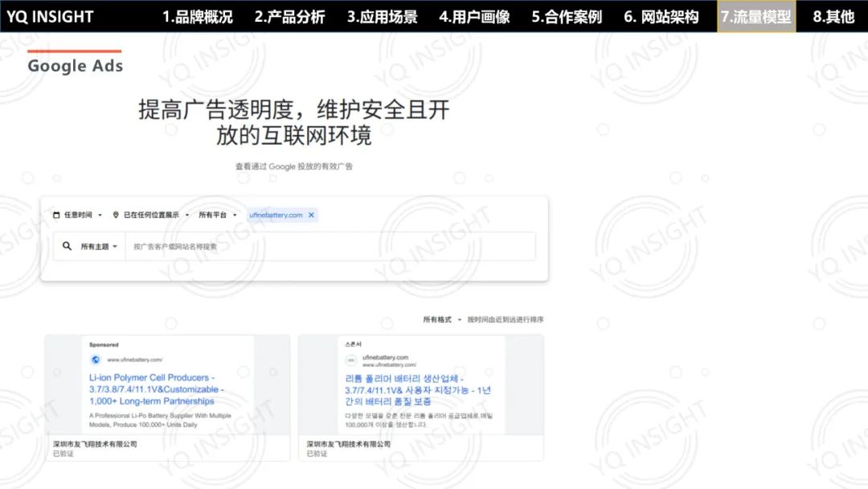868x489 pixels.
Task: Click advertiser name 深圳市友飞翔技术有限公司 under English ad
Action: point(95,444)
